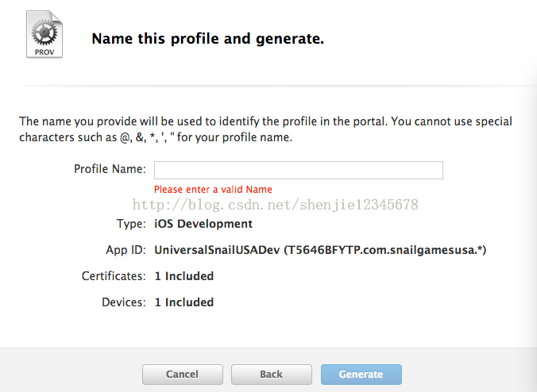This screenshot has width=537, height=392.
Task: Click the App ID label
Action: click(x=126, y=250)
